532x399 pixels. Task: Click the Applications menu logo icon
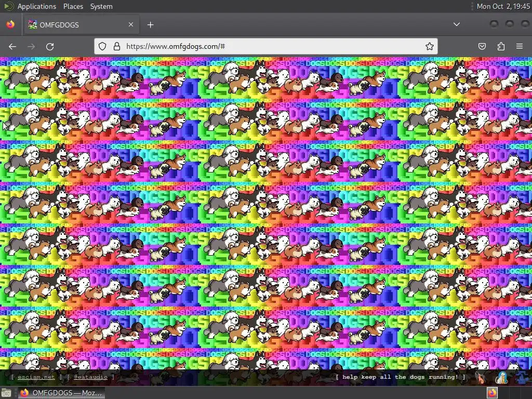(8, 6)
